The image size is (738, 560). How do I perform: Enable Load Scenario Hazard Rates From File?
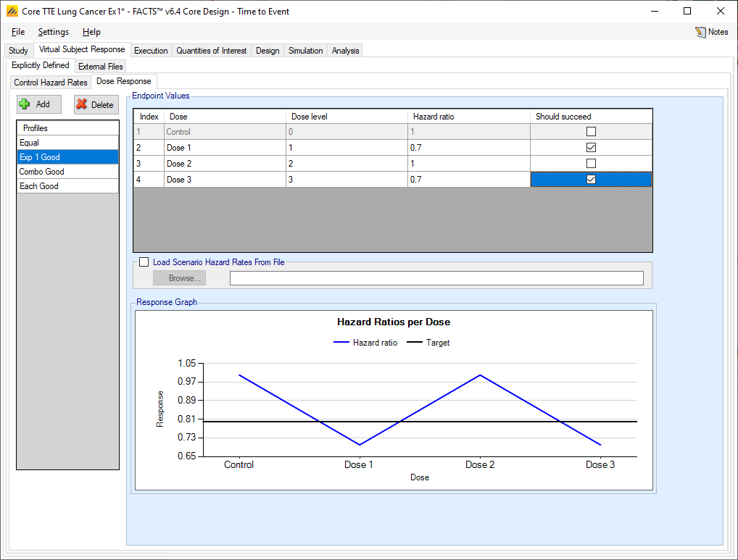click(144, 262)
